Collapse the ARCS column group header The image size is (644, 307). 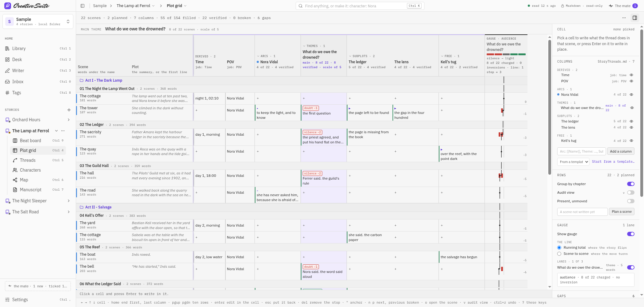point(258,56)
